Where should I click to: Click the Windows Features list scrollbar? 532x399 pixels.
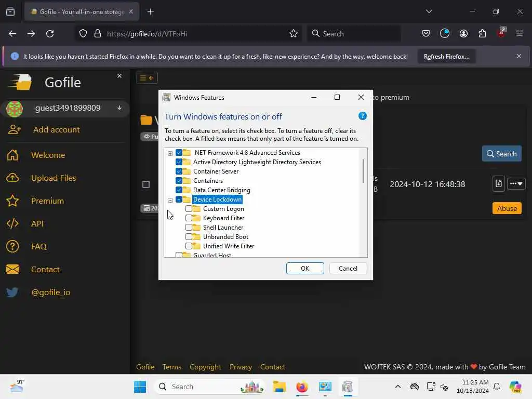(363, 171)
